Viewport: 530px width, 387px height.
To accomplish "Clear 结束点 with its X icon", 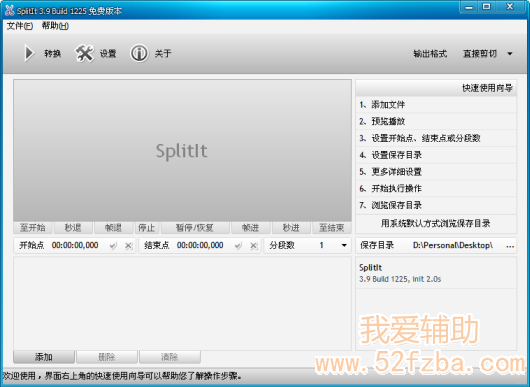I will (x=254, y=246).
